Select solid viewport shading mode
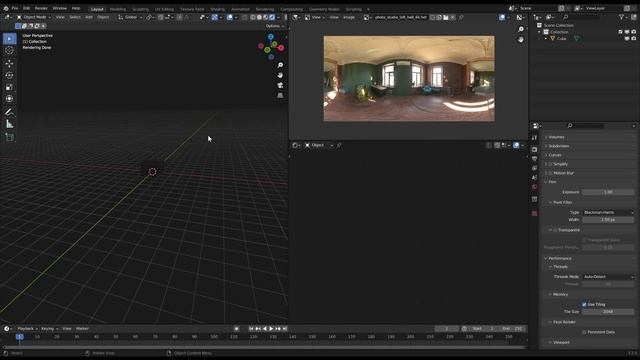640x360 pixels. pos(259,18)
